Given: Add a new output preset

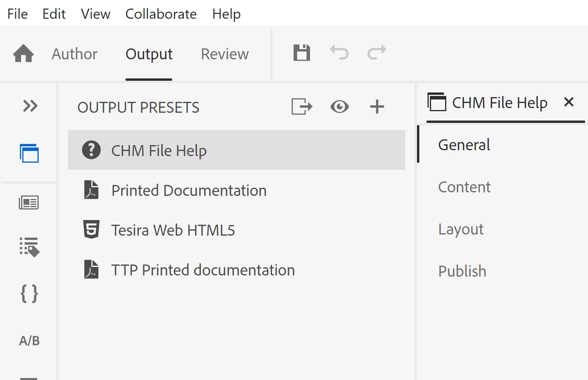Looking at the screenshot, I should click(x=377, y=107).
